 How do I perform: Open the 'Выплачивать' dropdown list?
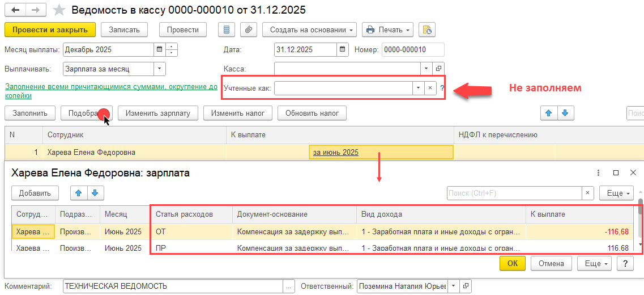pos(160,69)
